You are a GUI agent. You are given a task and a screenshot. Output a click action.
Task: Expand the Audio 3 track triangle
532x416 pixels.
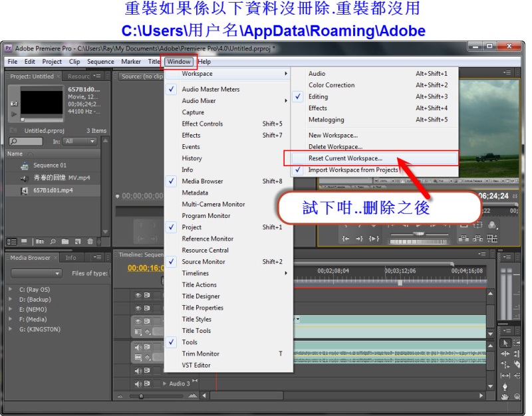(x=164, y=383)
